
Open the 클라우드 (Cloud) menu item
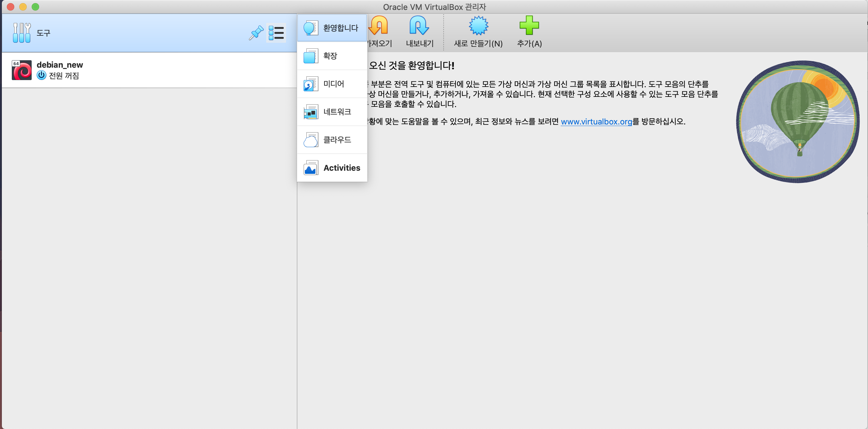coord(332,140)
